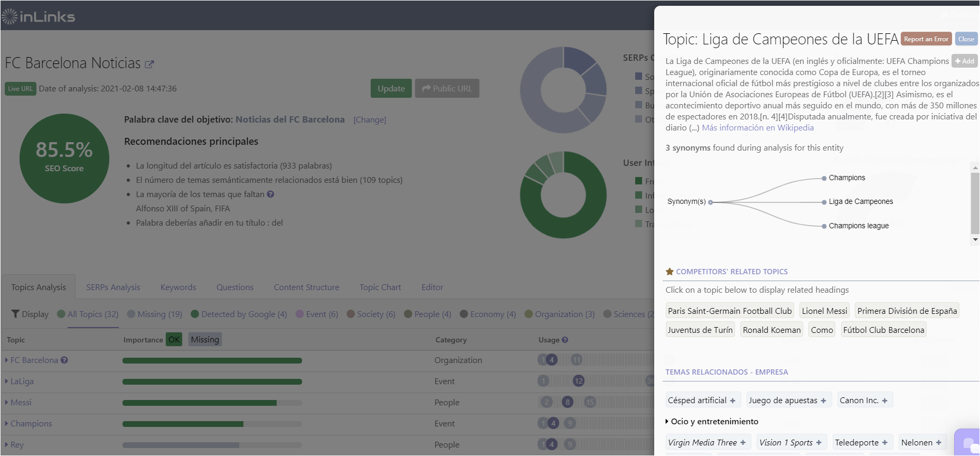
Task: Click the [Change] target keyword link
Action: pos(370,119)
